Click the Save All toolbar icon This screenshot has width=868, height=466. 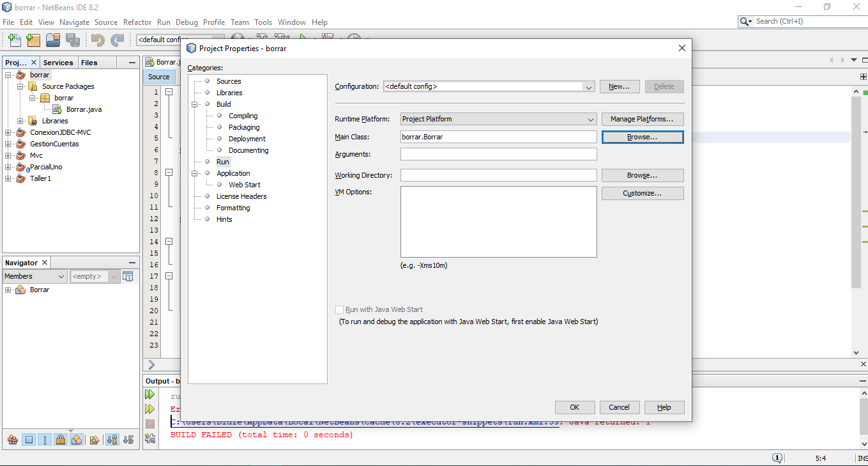72,40
